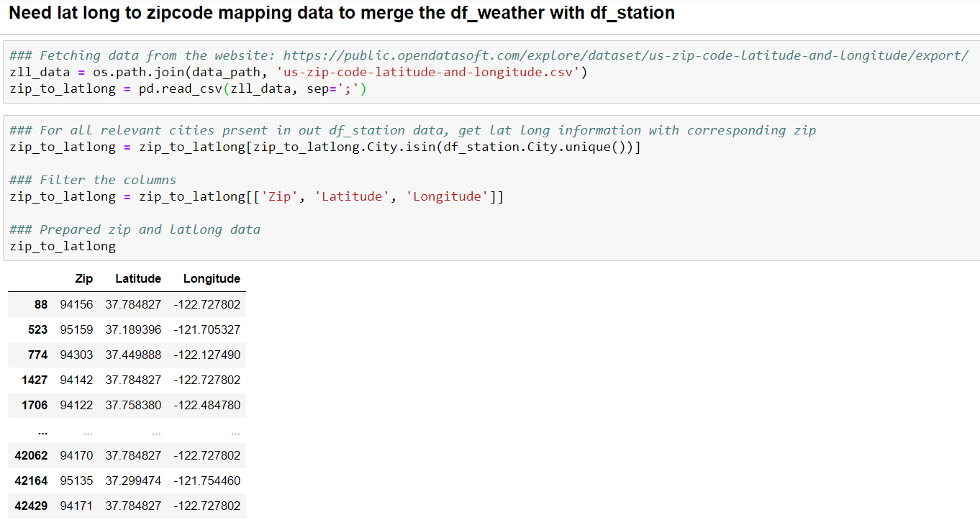
Task: Click zip value 95135
Action: (76, 480)
